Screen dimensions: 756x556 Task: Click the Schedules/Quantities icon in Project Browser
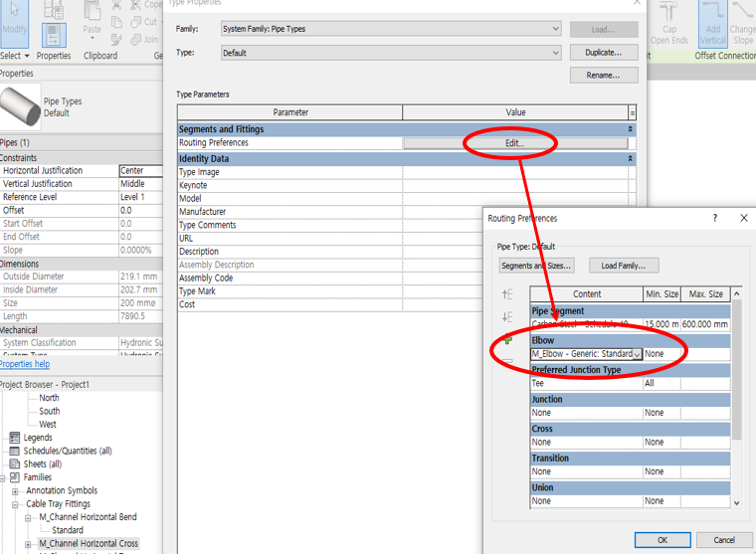click(x=15, y=451)
